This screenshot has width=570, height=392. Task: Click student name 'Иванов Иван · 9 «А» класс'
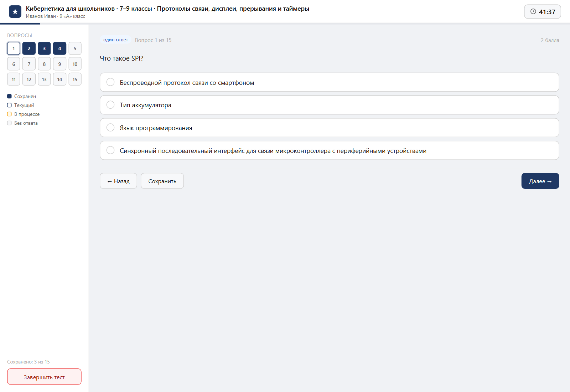coord(56,16)
